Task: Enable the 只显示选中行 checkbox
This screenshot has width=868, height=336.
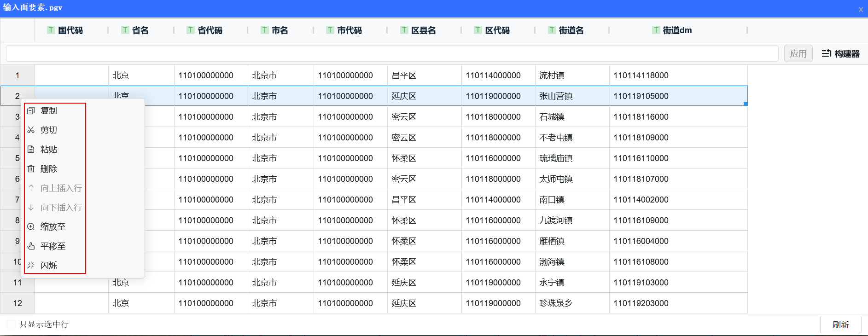Action: pyautogui.click(x=11, y=324)
